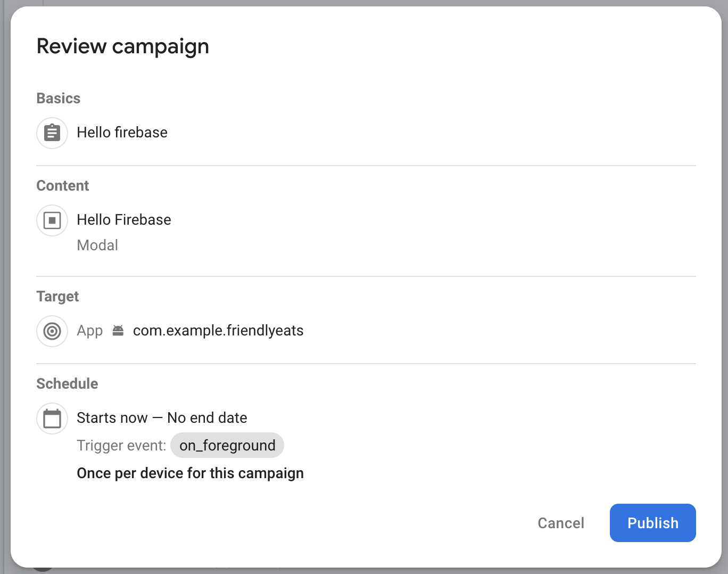The height and width of the screenshot is (574, 728).
Task: Click the com.example.friendlyeats app ID
Action: 218,331
